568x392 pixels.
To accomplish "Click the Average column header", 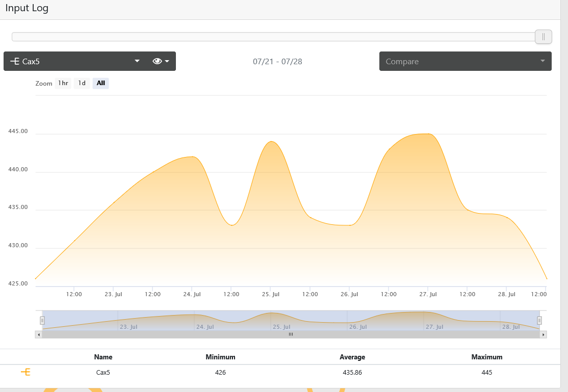I will pos(352,357).
